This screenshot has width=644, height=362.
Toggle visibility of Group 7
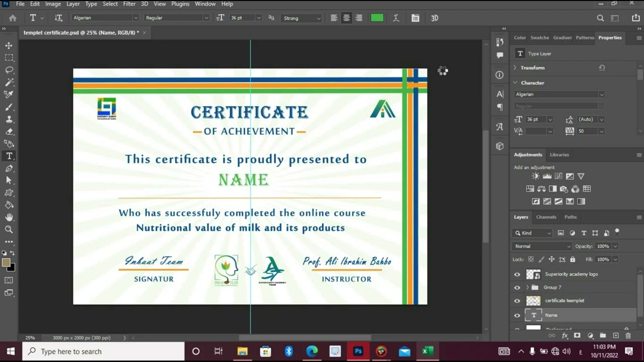coord(517,287)
